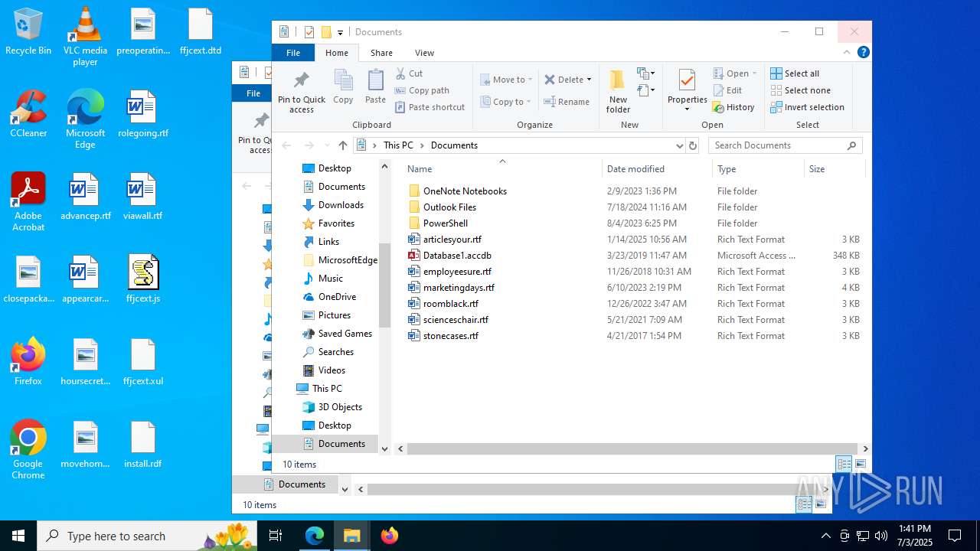980x551 pixels.
Task: Open the Copy to dropdown
Action: coord(505,102)
